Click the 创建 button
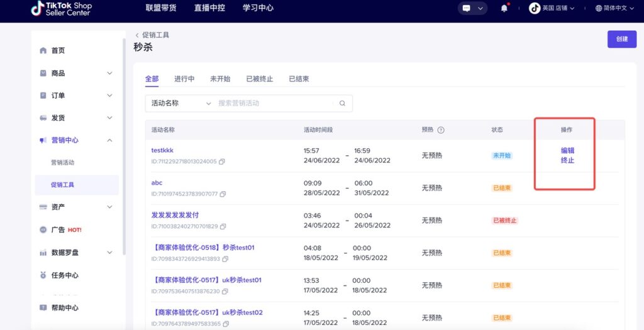 coord(622,39)
